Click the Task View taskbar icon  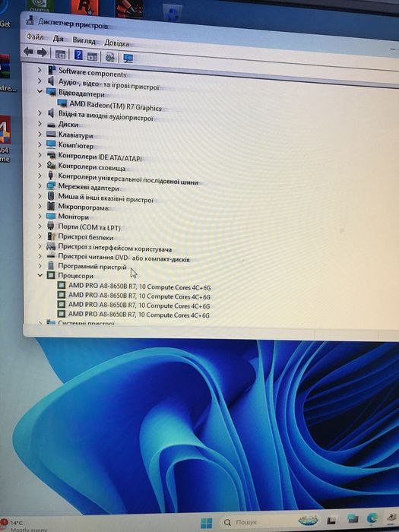[331, 520]
